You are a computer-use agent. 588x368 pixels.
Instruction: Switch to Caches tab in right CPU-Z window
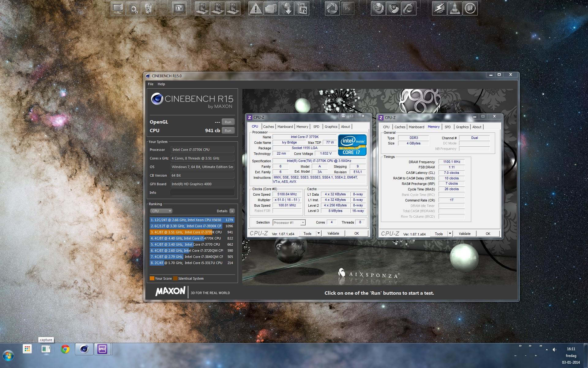tap(400, 127)
